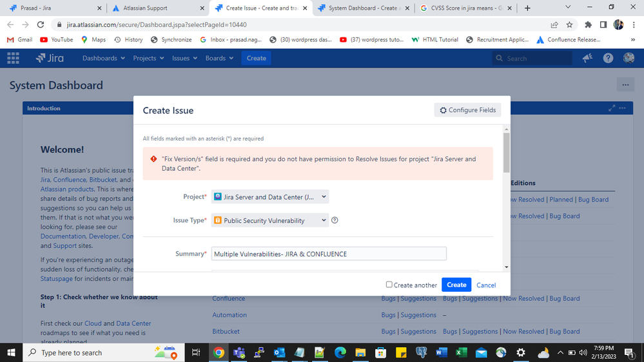Screen dimensions: 644x362
Task: Tick the Create another checkbox
Action: (x=389, y=285)
